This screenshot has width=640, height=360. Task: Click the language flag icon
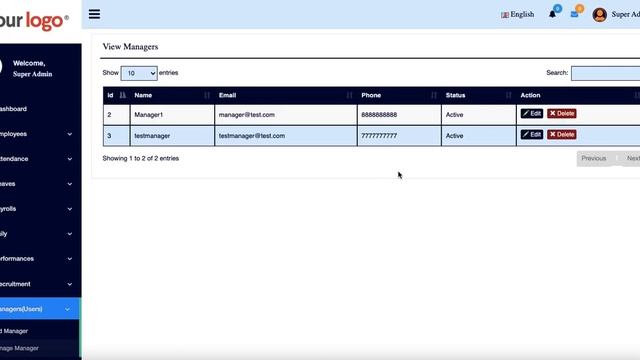[505, 15]
